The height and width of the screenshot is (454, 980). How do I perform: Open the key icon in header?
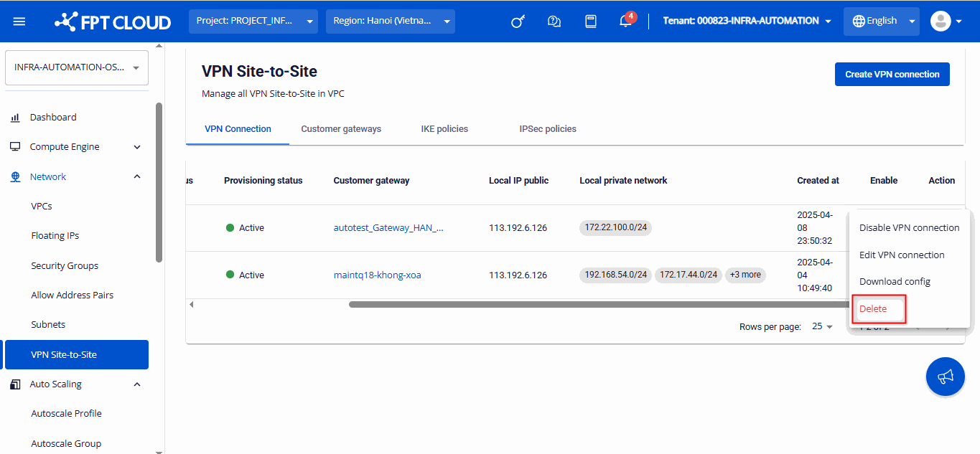[x=518, y=22]
